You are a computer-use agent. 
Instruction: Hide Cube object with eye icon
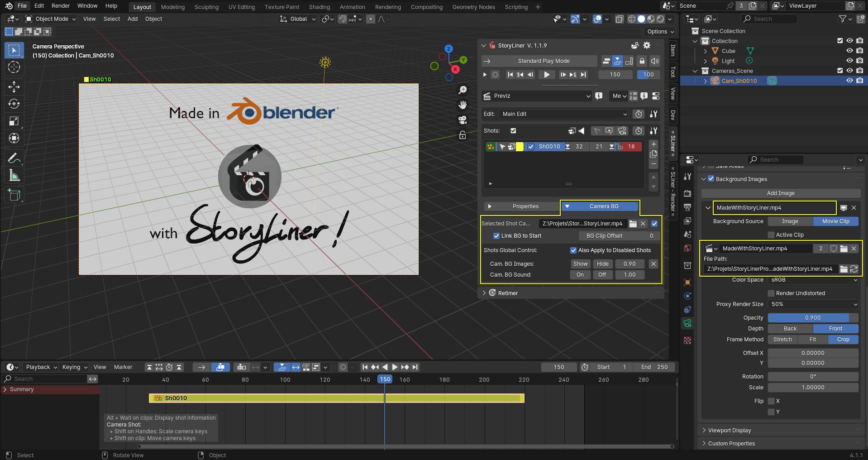[x=849, y=51]
